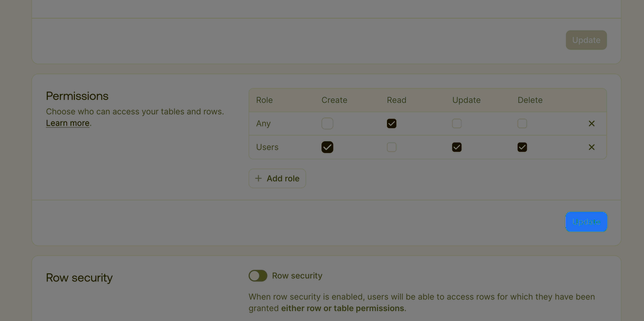Open the Learn more link
Viewport: 644px width, 321px height.
point(67,123)
